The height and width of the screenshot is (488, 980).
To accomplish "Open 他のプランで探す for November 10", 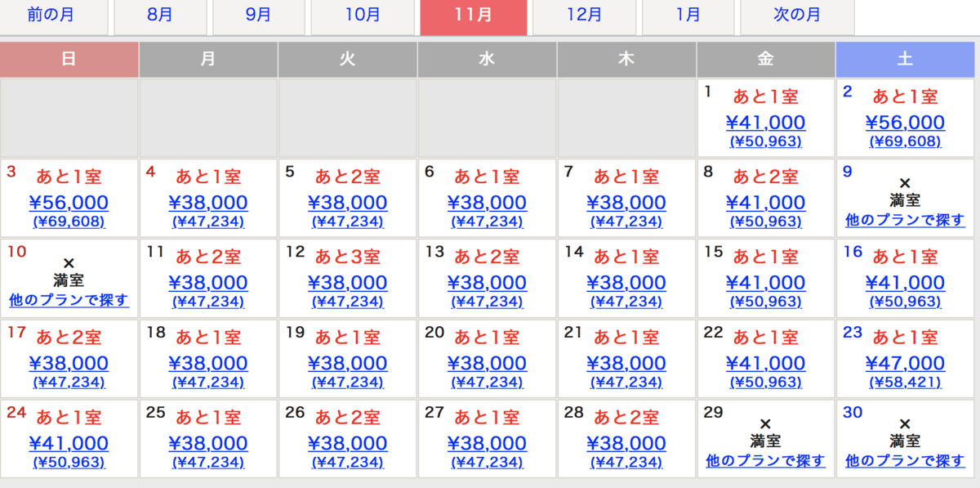I will [x=69, y=300].
